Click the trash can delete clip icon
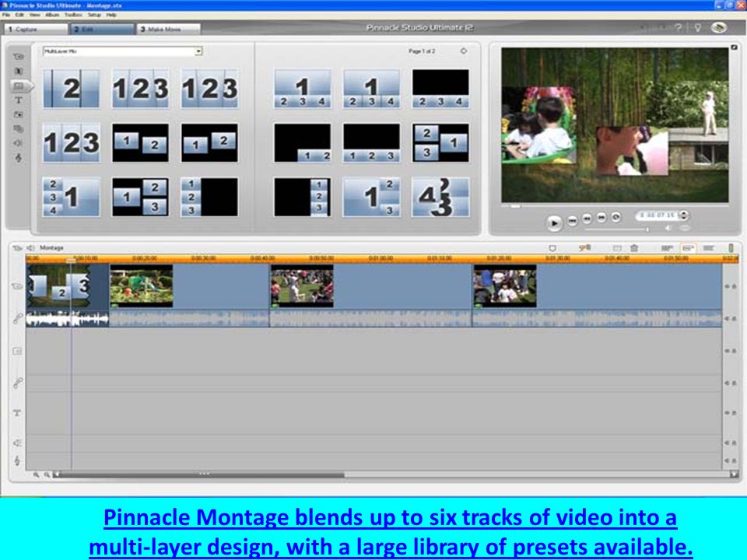Viewport: 747px width, 560px height. click(634, 248)
